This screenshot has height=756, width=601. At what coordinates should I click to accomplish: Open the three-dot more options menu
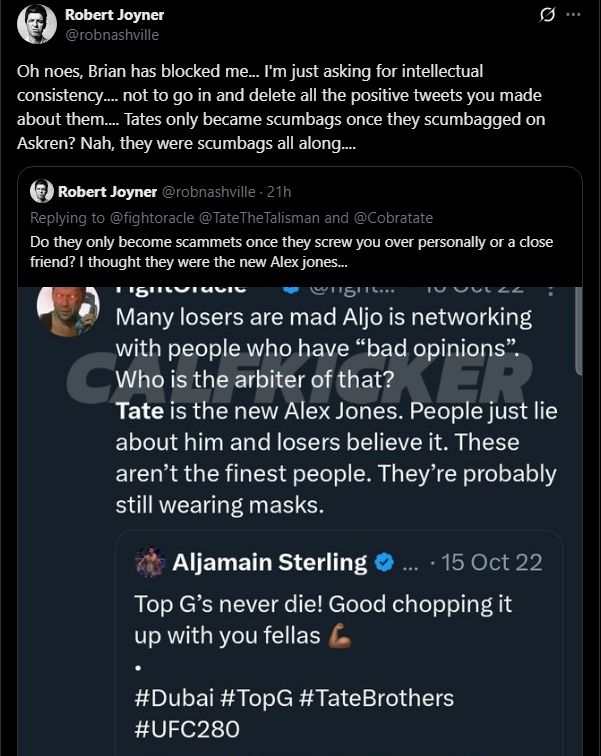click(x=573, y=15)
